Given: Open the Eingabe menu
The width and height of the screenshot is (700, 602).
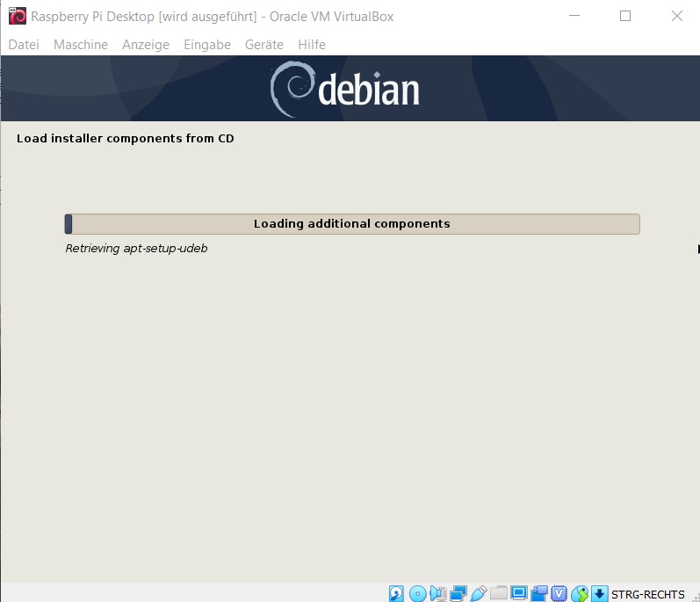Looking at the screenshot, I should 207,45.
